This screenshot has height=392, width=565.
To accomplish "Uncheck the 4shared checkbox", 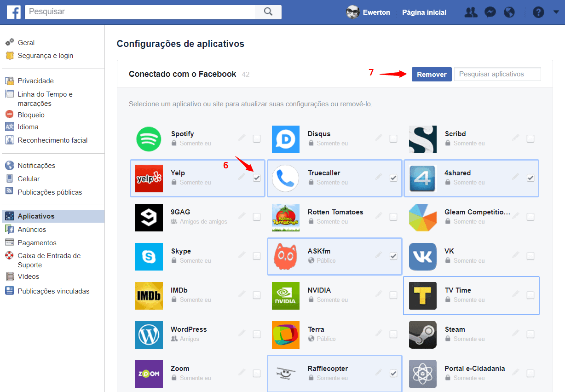I will point(530,178).
